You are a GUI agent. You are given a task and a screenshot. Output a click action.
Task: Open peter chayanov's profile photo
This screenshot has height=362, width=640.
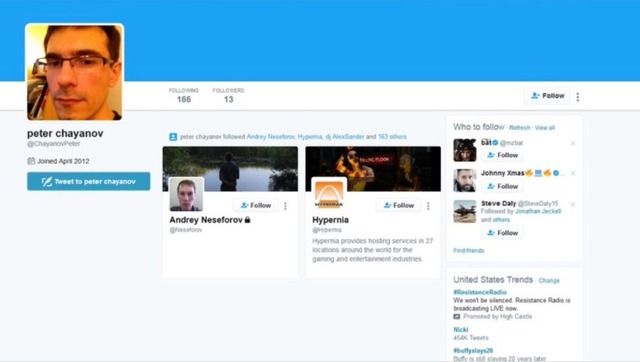(x=75, y=72)
